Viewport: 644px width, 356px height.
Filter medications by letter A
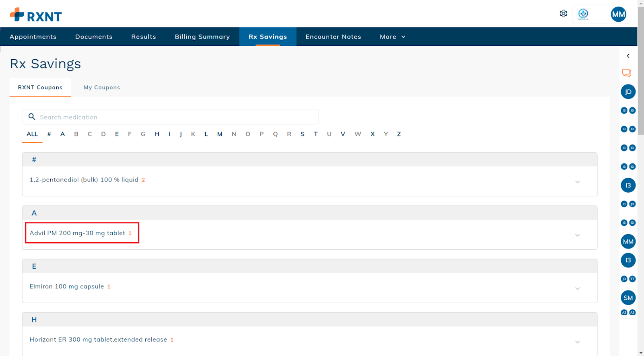(62, 134)
